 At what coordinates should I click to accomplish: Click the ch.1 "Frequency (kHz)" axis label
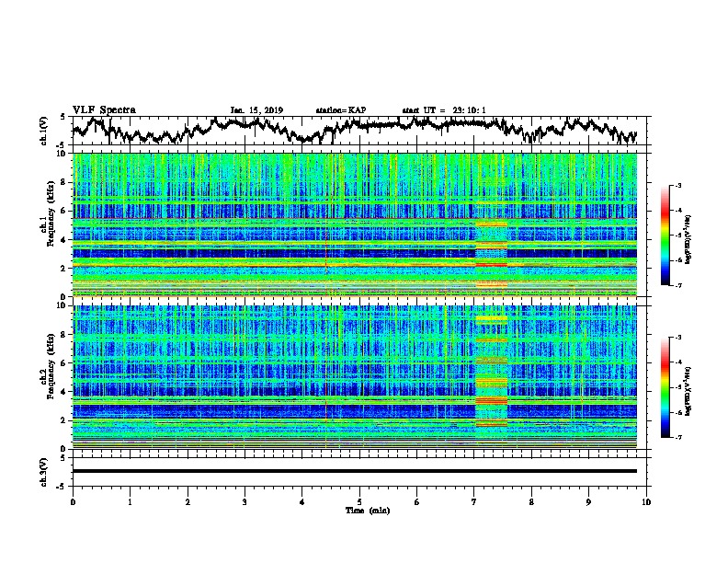51,214
